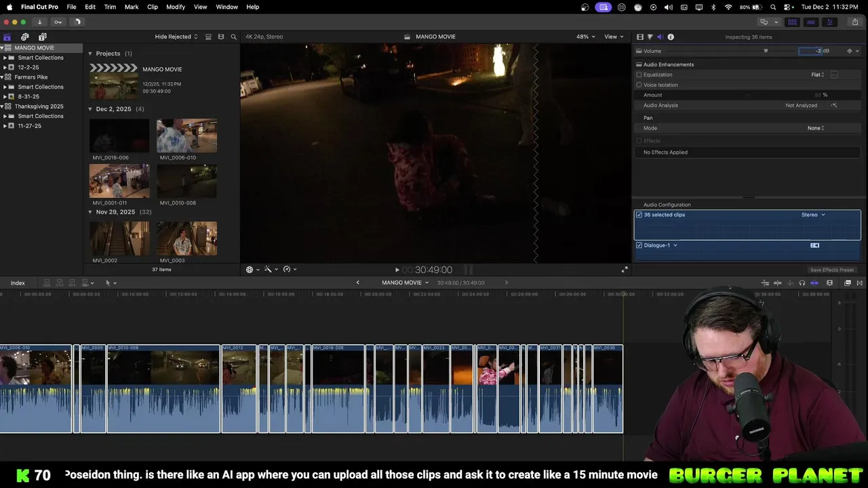Image resolution: width=868 pixels, height=488 pixels.
Task: Toggle the Inspector sliders button
Action: click(x=830, y=22)
